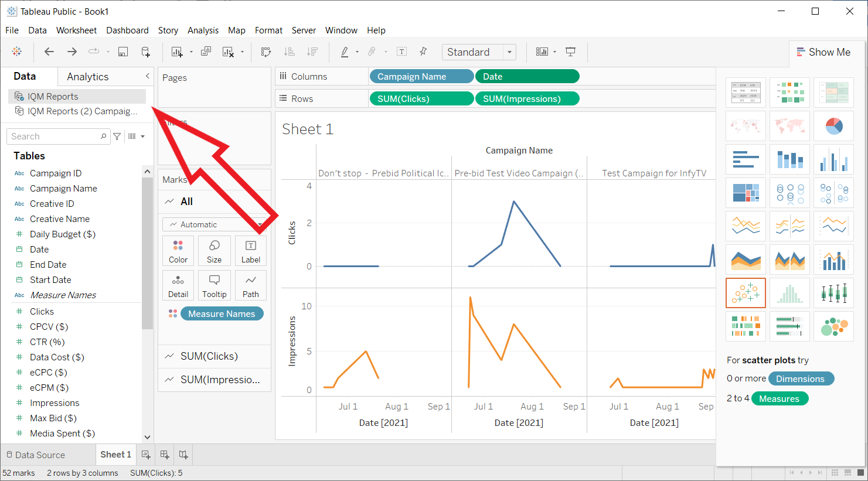This screenshot has height=481, width=868.
Task: Toggle mark labels with the T icon
Action: click(401, 52)
